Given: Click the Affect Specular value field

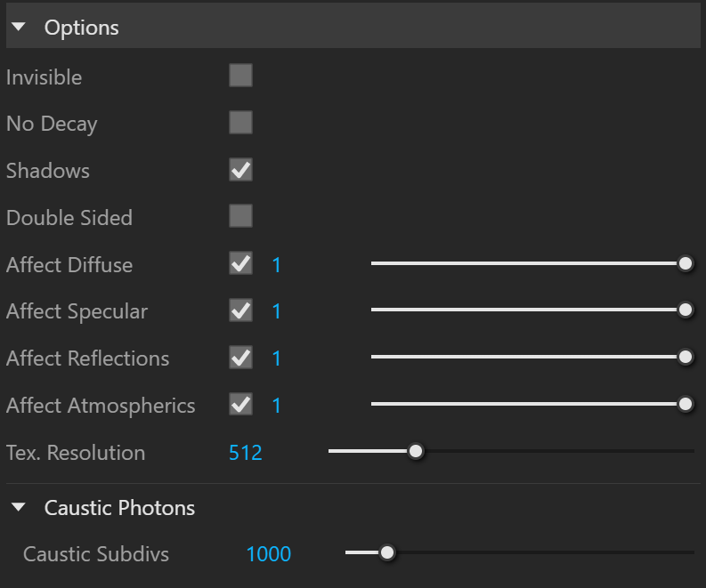Looking at the screenshot, I should coord(277,311).
